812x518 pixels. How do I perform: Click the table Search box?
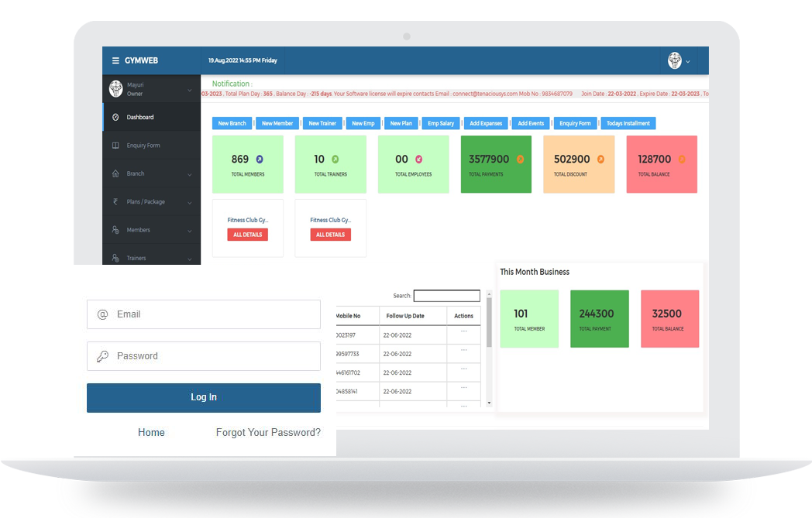coord(447,296)
